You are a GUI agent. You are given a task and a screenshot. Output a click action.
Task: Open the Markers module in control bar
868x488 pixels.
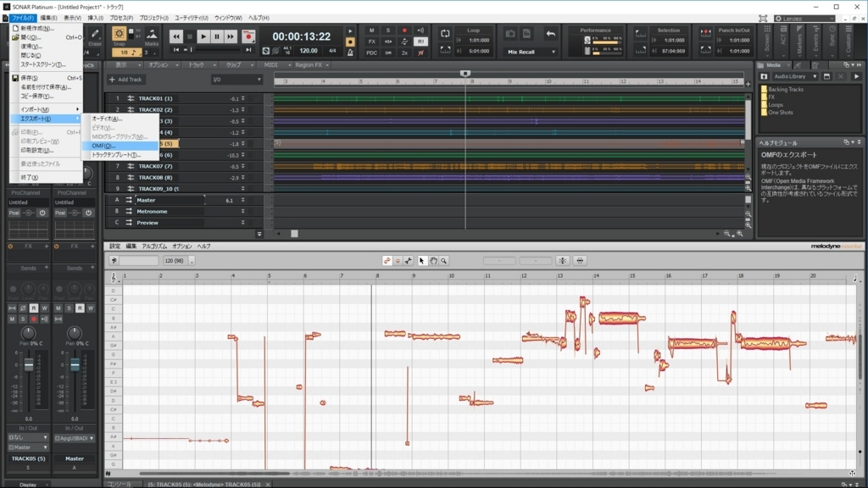[x=799, y=41]
